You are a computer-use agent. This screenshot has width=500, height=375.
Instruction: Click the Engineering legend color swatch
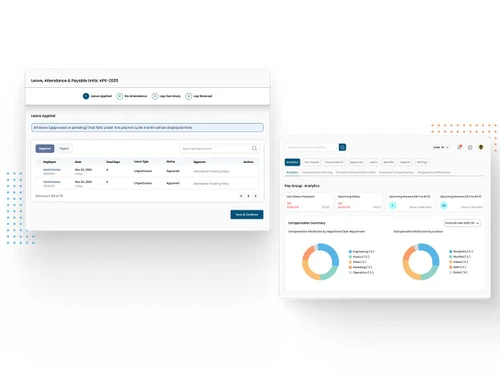[350, 251]
